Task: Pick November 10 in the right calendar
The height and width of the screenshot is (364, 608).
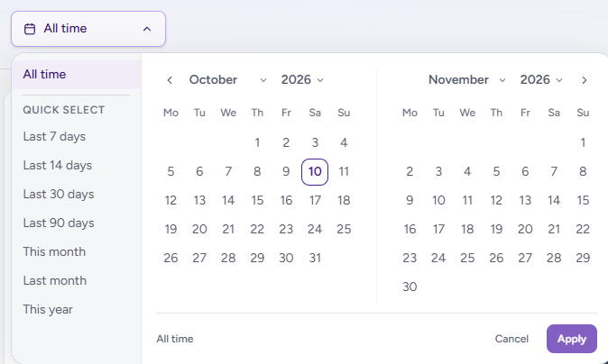Action: [x=438, y=201]
